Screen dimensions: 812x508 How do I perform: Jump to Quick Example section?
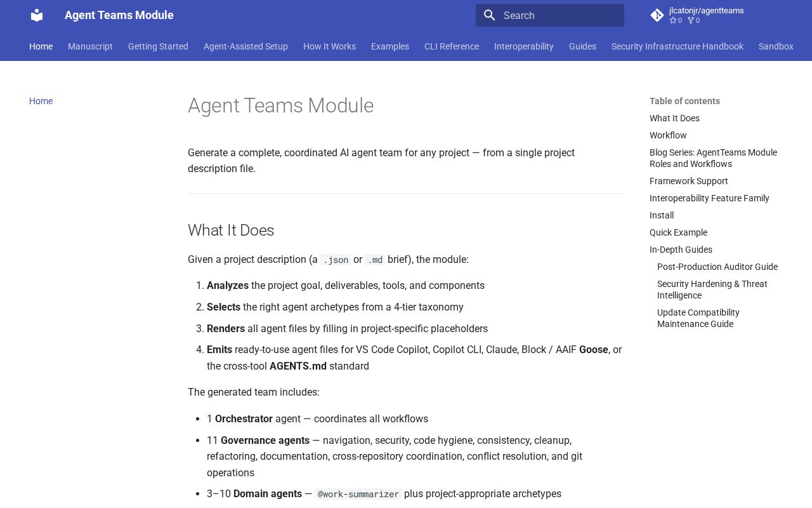pyautogui.click(x=678, y=232)
